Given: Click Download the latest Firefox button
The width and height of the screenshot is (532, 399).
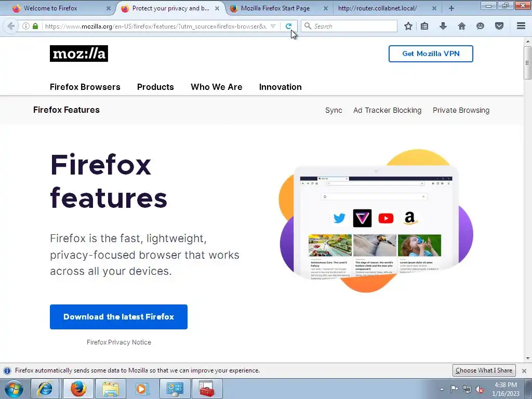Looking at the screenshot, I should [119, 317].
